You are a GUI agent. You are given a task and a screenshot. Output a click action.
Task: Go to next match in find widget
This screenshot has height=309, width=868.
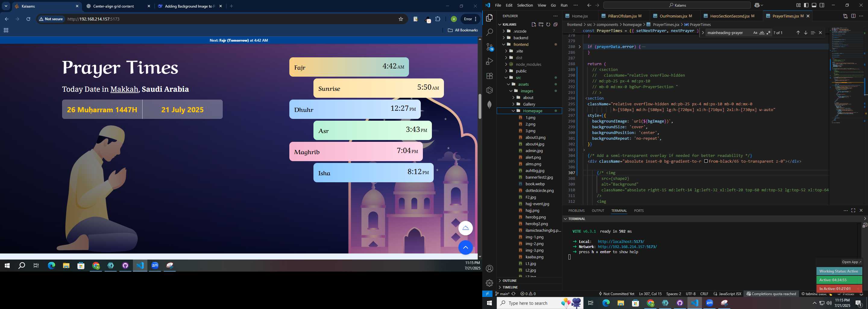click(805, 33)
